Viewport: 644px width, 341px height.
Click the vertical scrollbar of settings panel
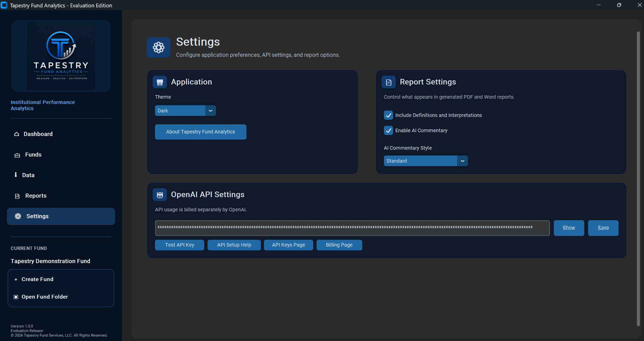(638, 179)
